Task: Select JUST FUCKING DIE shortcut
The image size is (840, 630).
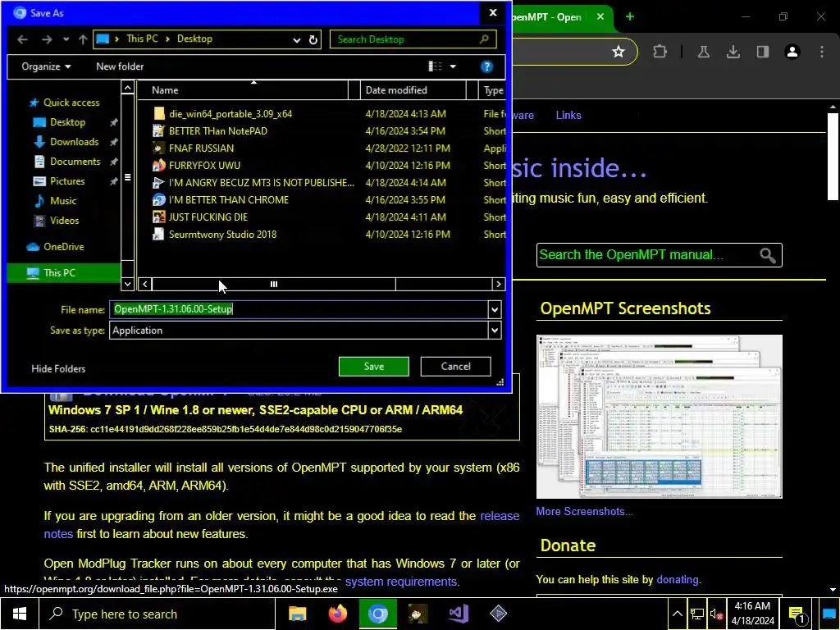Action: tap(208, 217)
